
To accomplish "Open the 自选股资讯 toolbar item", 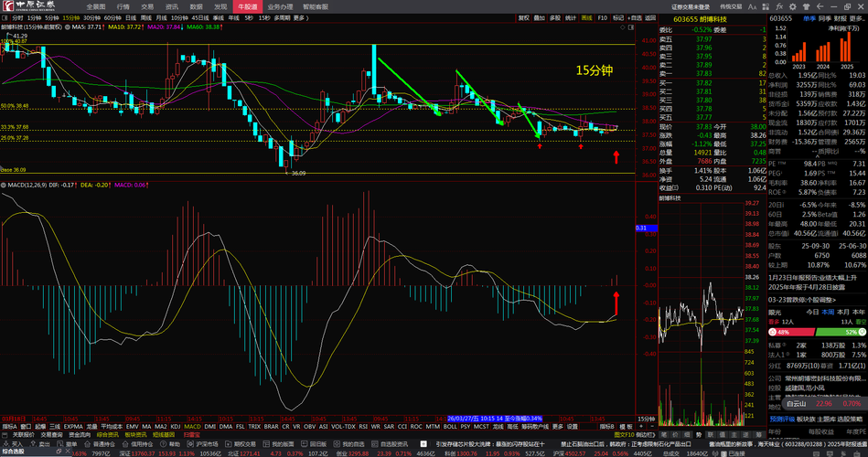I will tap(390, 444).
